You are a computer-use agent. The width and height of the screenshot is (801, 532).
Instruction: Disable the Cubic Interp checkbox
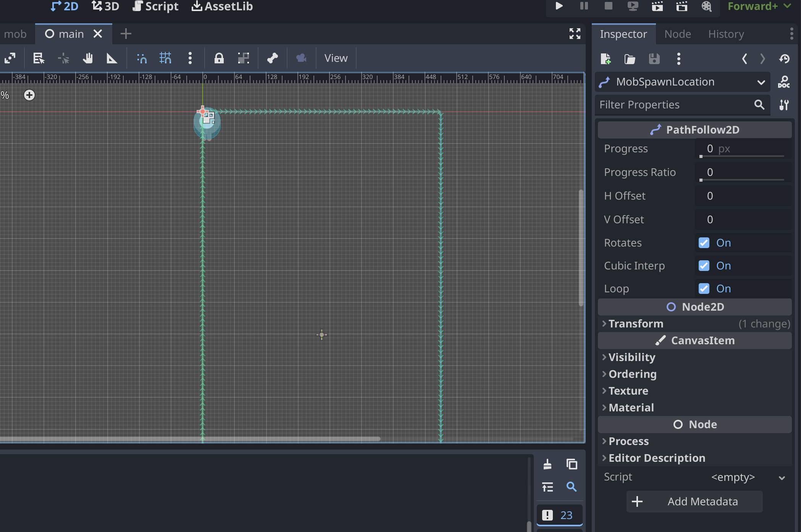[704, 266]
